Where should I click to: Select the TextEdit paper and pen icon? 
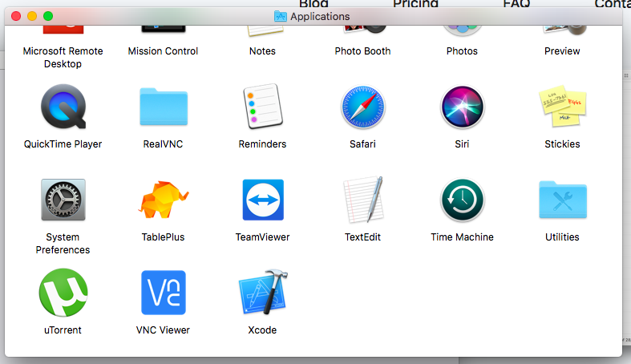coord(363,200)
